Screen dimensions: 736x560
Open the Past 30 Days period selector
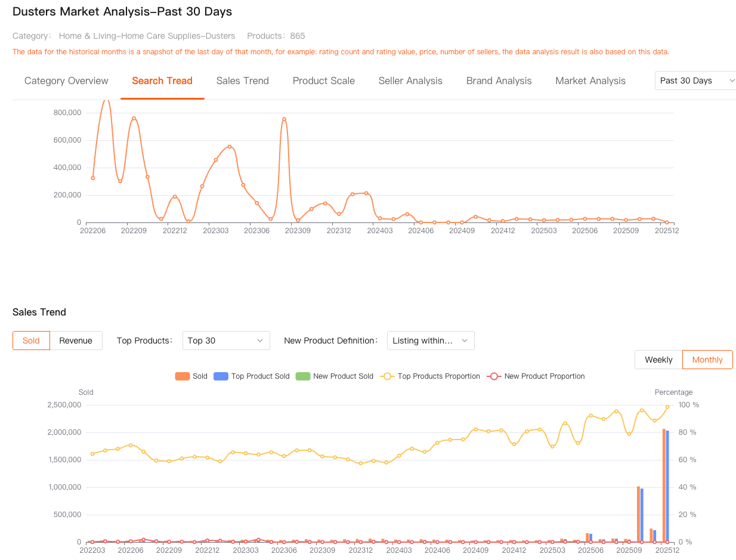692,81
